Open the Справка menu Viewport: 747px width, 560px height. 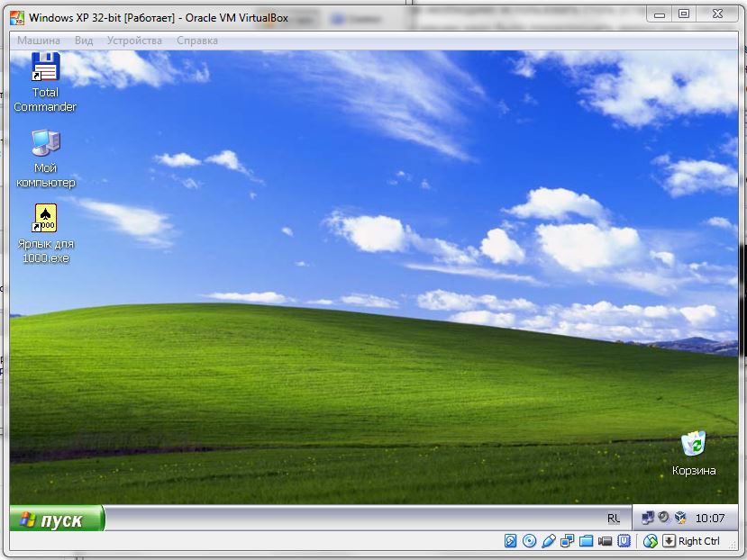197,41
